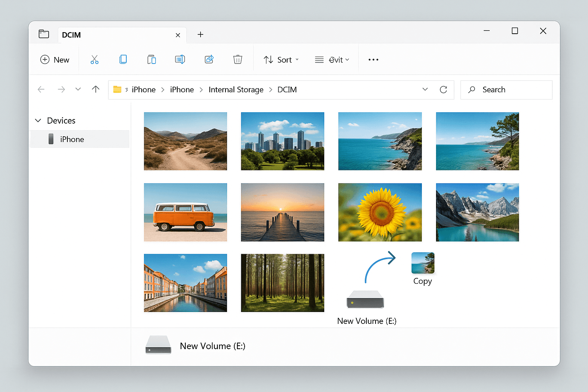588x392 pixels.
Task: Click the Copy icon in toolbar
Action: [x=123, y=59]
